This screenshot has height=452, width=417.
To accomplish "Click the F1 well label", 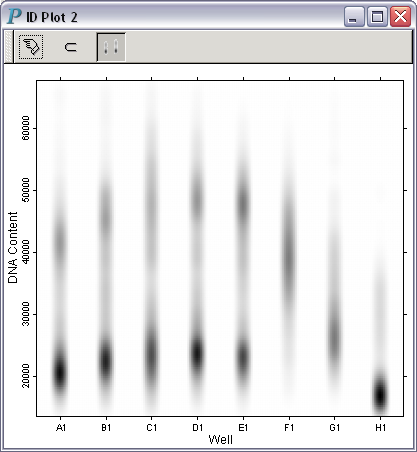I will (x=289, y=427).
